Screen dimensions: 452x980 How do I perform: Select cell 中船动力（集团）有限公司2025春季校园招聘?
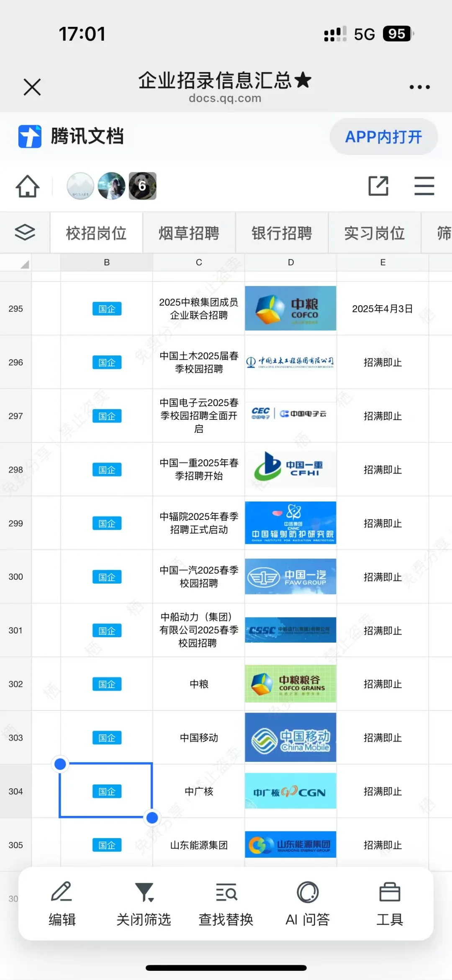coord(199,630)
